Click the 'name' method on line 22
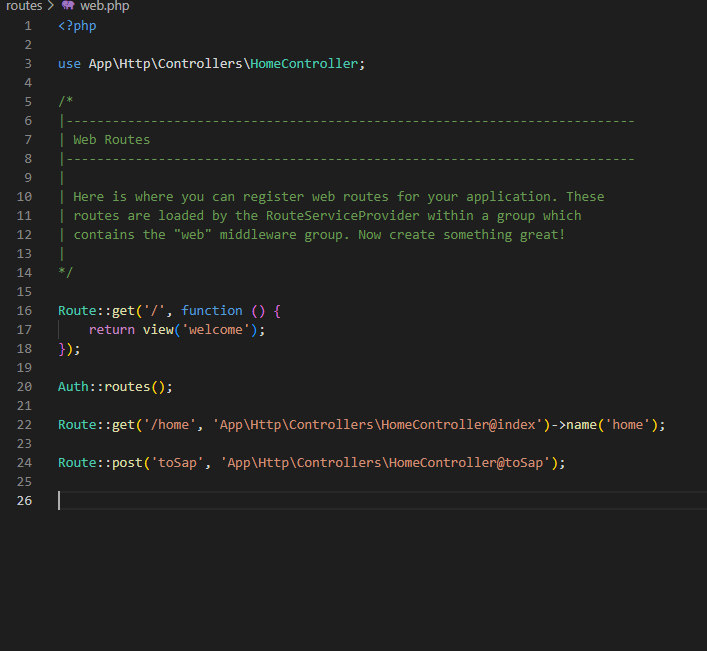The image size is (707, 651). click(581, 425)
